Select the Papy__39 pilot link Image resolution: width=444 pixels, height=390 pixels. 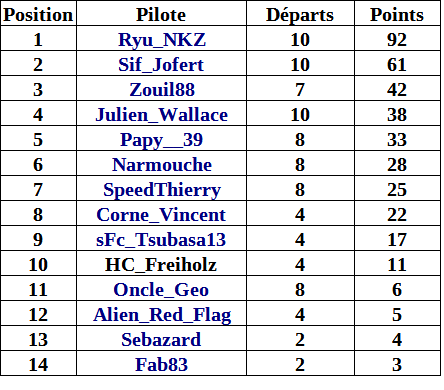click(161, 140)
